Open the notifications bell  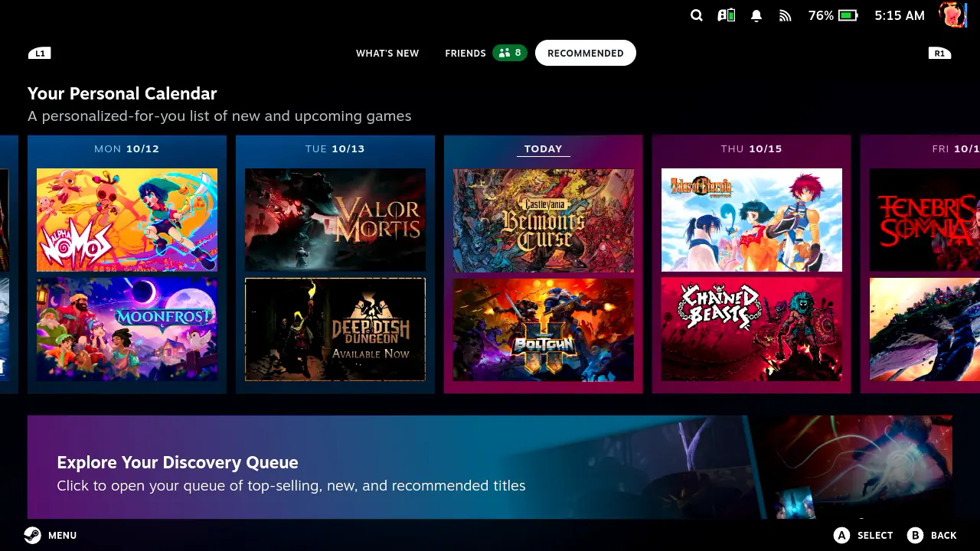(756, 15)
